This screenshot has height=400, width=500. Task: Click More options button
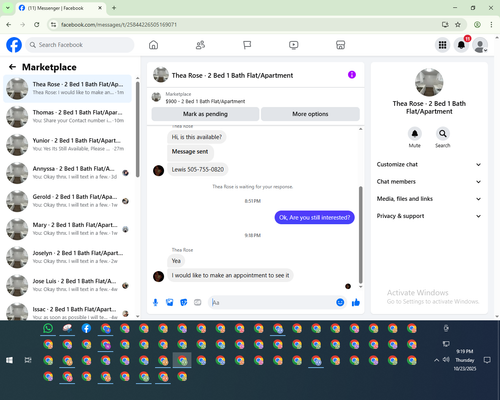[x=310, y=114]
